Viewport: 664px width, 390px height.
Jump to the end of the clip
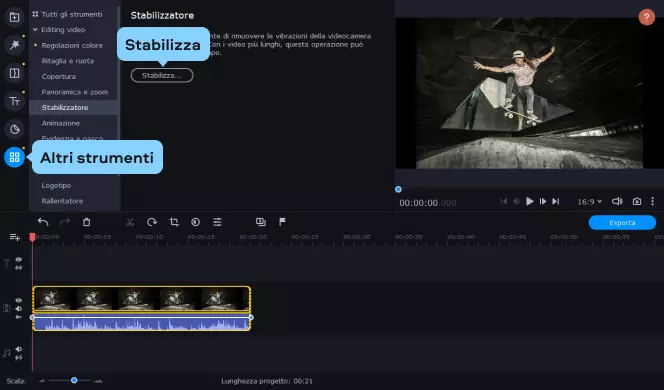point(556,202)
